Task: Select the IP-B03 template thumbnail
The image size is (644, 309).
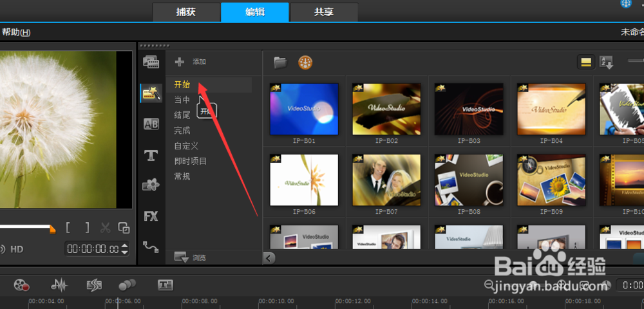Action: click(x=469, y=109)
